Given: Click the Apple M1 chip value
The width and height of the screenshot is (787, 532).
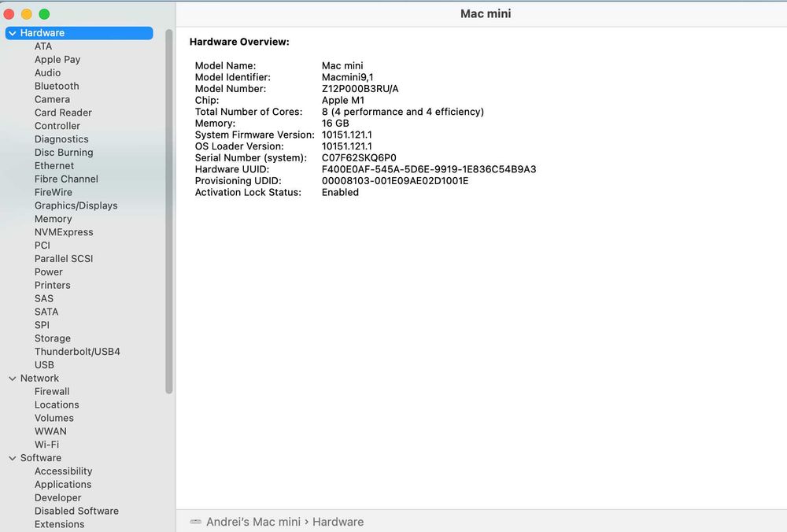Looking at the screenshot, I should [x=343, y=101].
